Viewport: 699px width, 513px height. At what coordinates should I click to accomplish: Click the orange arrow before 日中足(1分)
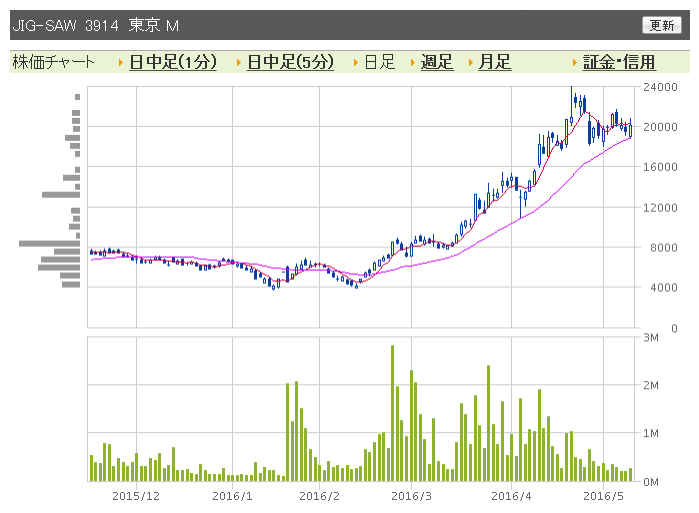121,63
